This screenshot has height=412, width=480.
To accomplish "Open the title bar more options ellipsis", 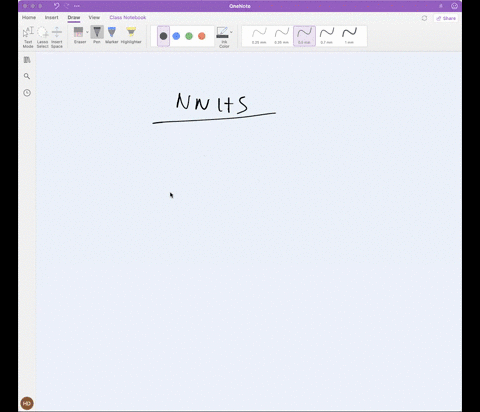I will pyautogui.click(x=77, y=6).
